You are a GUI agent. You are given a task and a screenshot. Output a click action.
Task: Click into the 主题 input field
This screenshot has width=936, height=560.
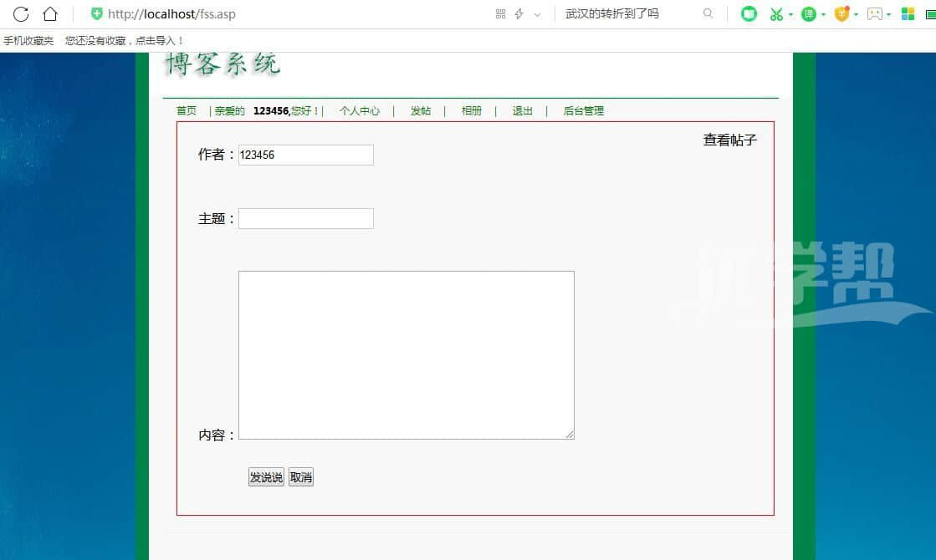(x=306, y=219)
